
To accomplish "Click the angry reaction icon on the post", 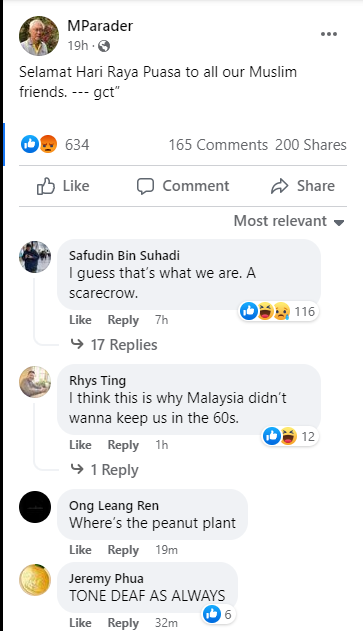I will pyautogui.click(x=48, y=144).
